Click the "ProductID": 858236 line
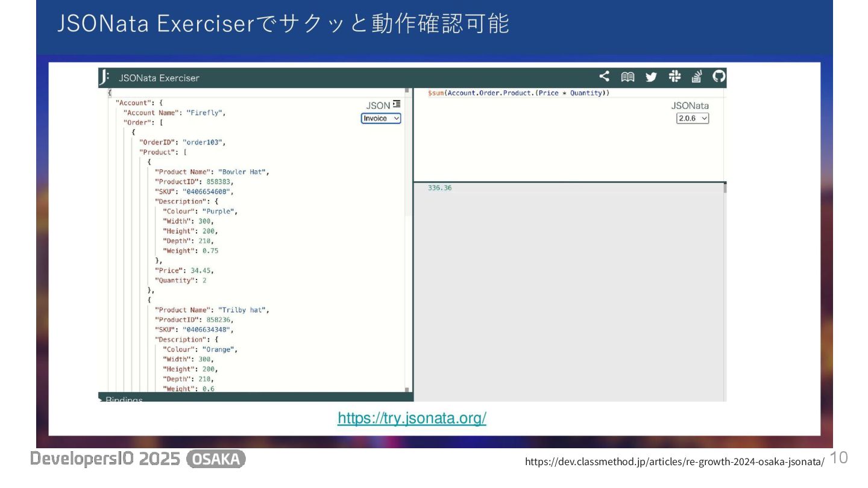 (194, 319)
